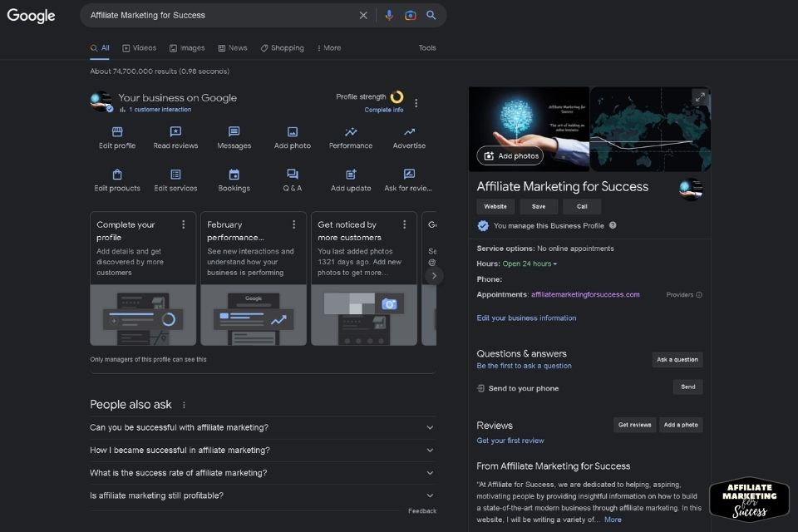Image resolution: width=798 pixels, height=532 pixels.
Task: Go to the Google logo homepage
Action: pyautogui.click(x=31, y=16)
